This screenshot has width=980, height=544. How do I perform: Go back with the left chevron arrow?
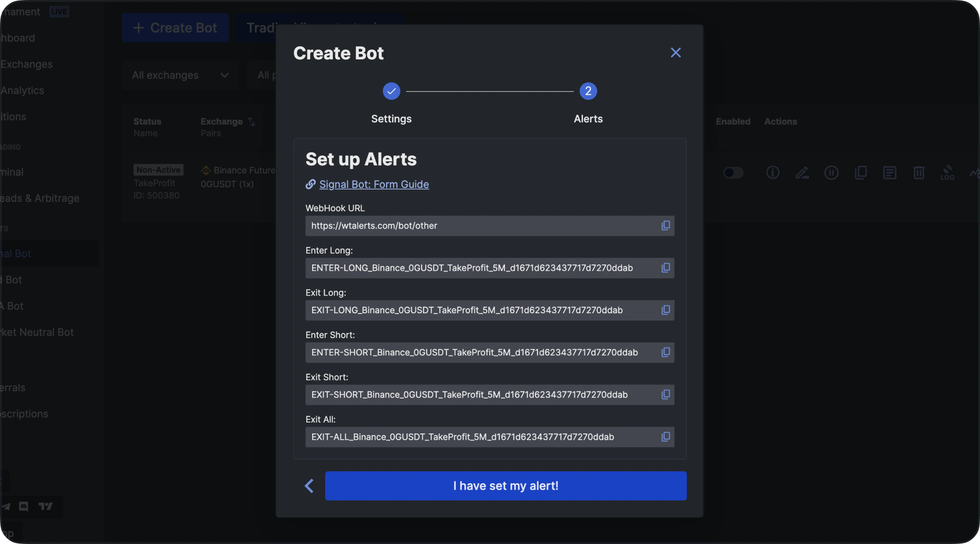309,486
